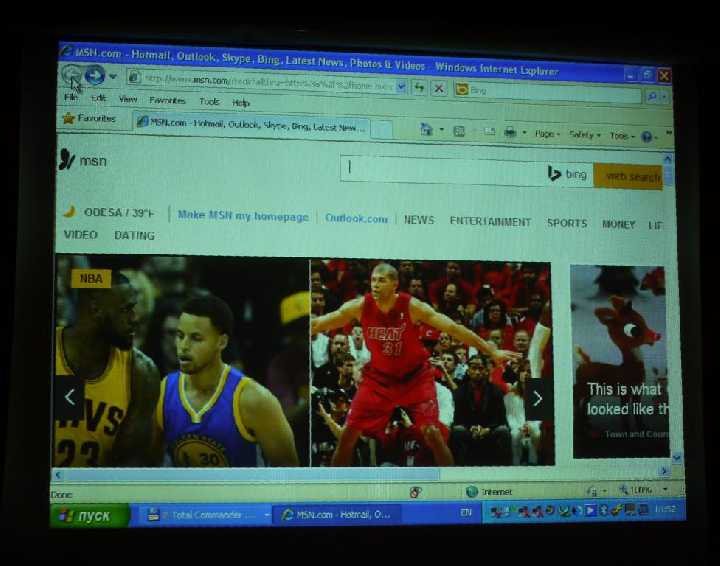
Task: Open the Favorites star button
Action: pos(90,118)
